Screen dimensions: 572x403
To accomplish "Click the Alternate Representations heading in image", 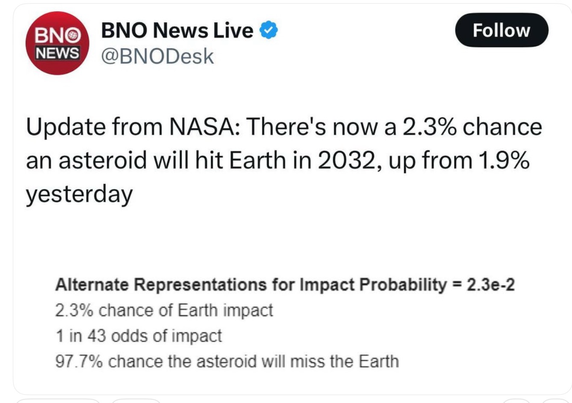I will click(x=251, y=284).
